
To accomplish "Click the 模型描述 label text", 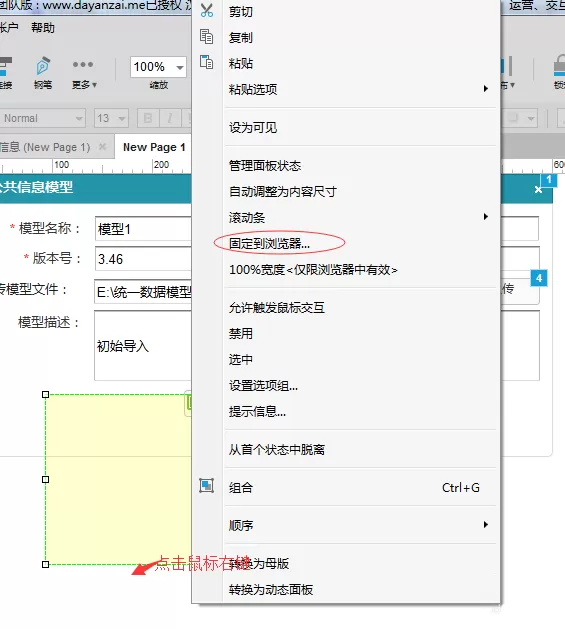I will (49, 322).
